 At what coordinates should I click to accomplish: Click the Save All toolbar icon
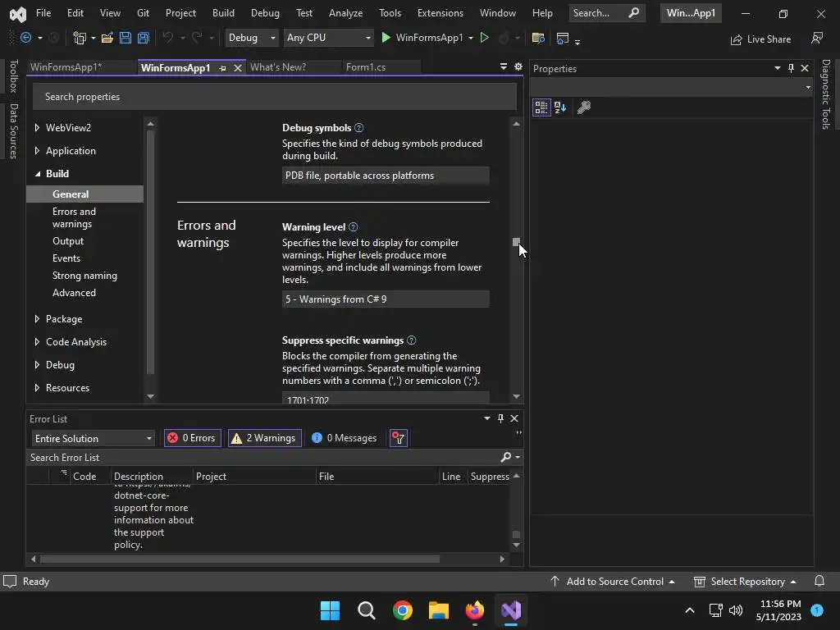click(x=143, y=38)
